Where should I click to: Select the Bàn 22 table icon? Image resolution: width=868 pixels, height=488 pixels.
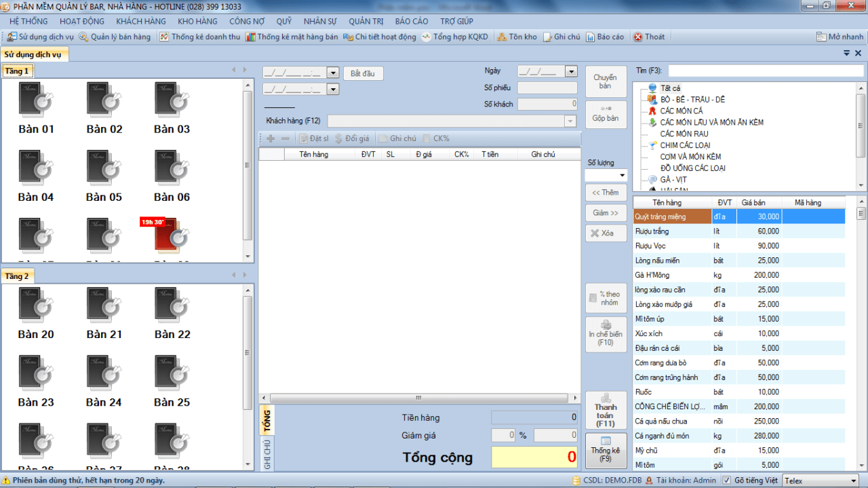click(172, 305)
